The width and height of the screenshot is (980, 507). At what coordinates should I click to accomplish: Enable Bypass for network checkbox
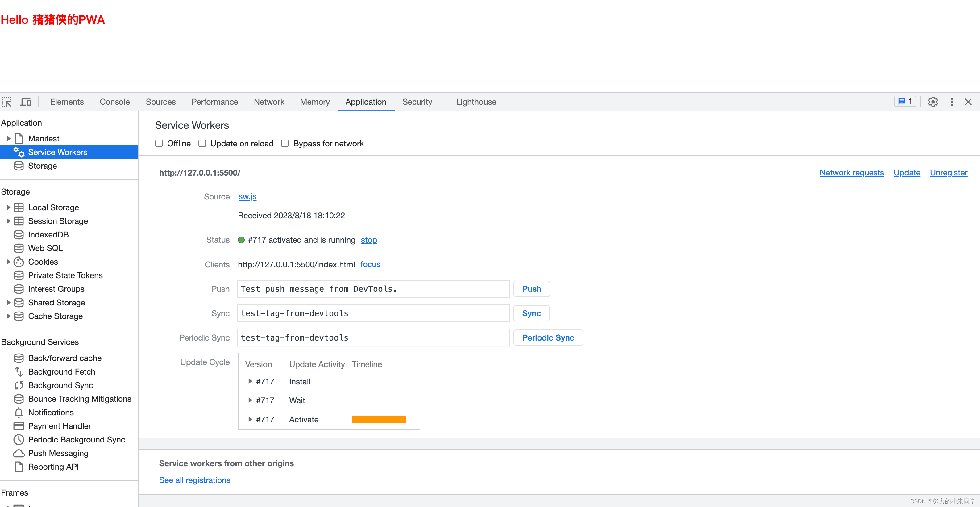[285, 144]
